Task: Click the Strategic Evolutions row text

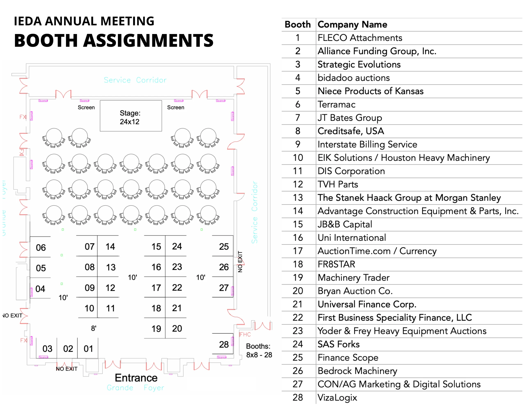Action: 359,65
